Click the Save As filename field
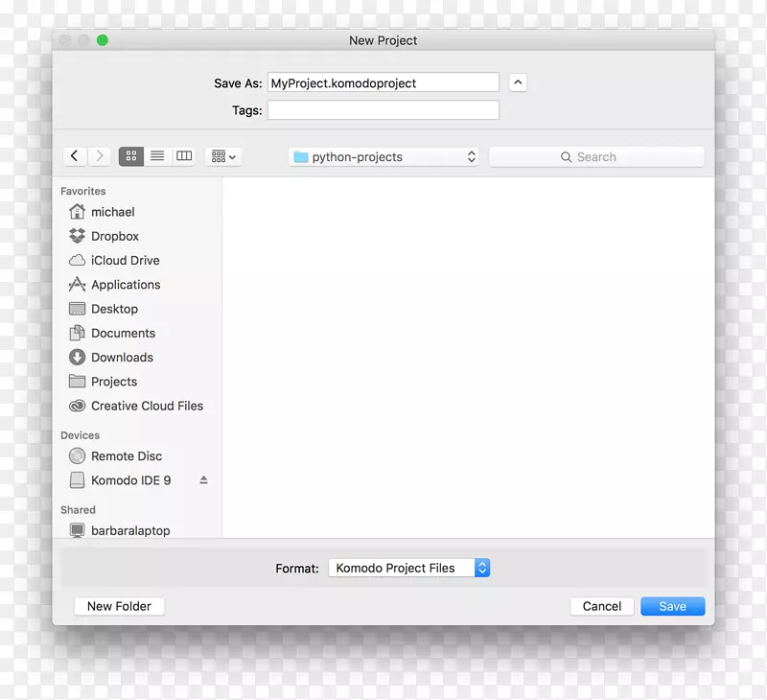 coord(383,82)
